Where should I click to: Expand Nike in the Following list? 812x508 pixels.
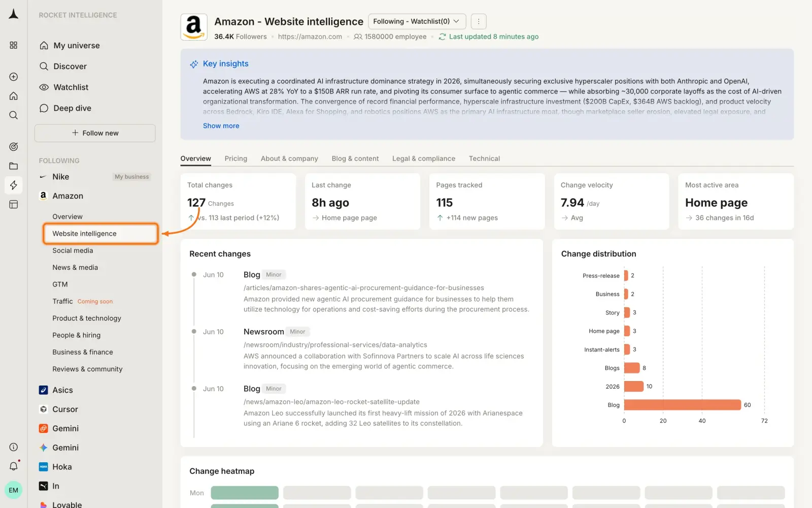coord(60,177)
